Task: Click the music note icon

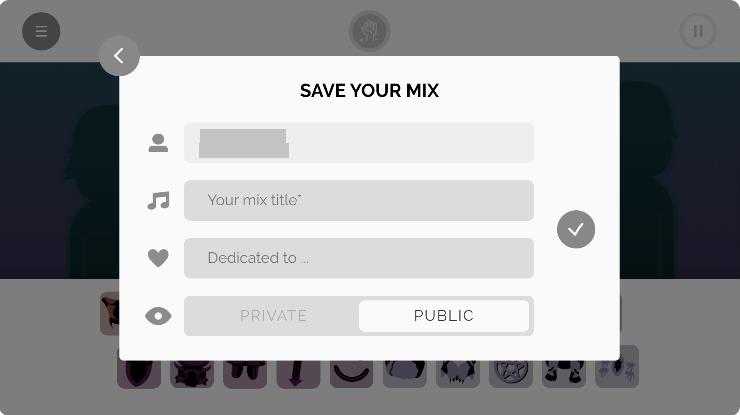Action: pos(158,200)
